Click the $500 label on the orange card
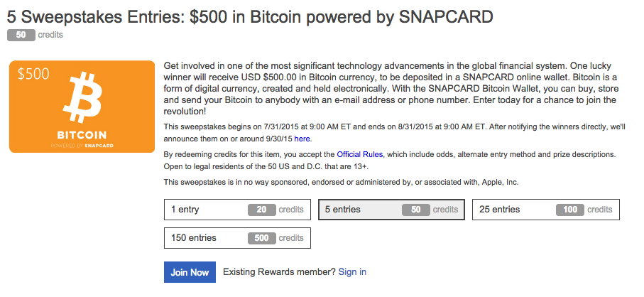Image resolution: width=644 pixels, height=297 pixels. coord(33,74)
